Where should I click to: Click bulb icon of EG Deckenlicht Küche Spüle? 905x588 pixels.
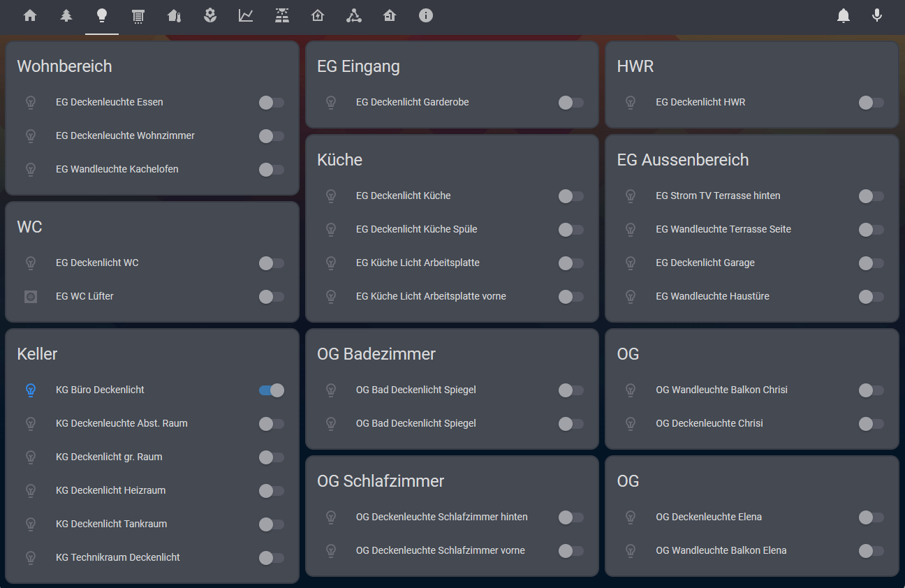click(331, 230)
